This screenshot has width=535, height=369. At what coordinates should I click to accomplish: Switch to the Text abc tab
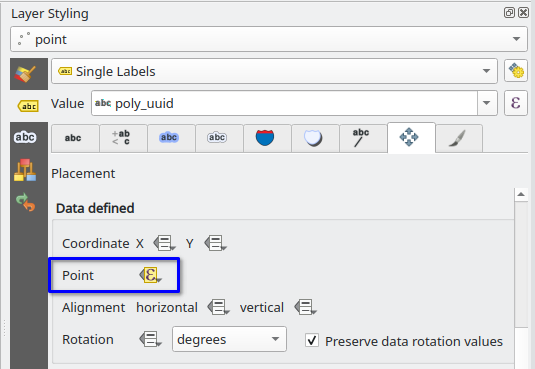[x=73, y=138]
